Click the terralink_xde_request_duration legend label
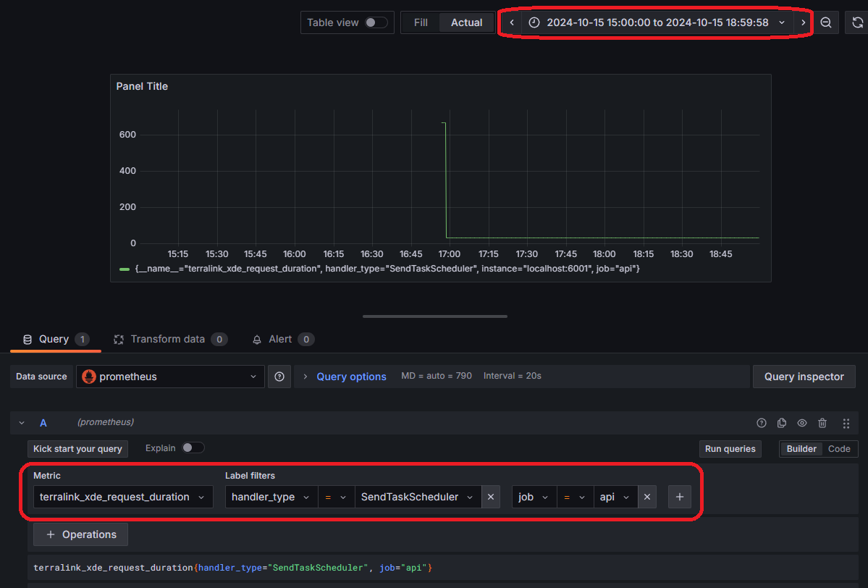 387,269
